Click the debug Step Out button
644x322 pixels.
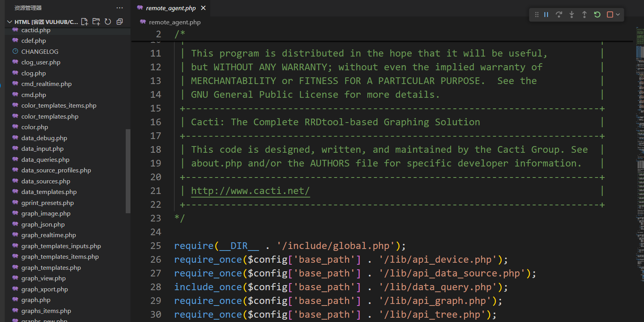(584, 15)
